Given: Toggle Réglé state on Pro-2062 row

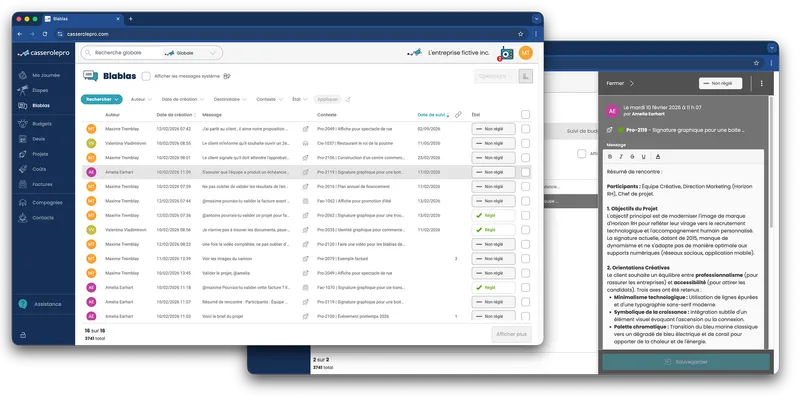Looking at the screenshot, I should (x=493, y=215).
